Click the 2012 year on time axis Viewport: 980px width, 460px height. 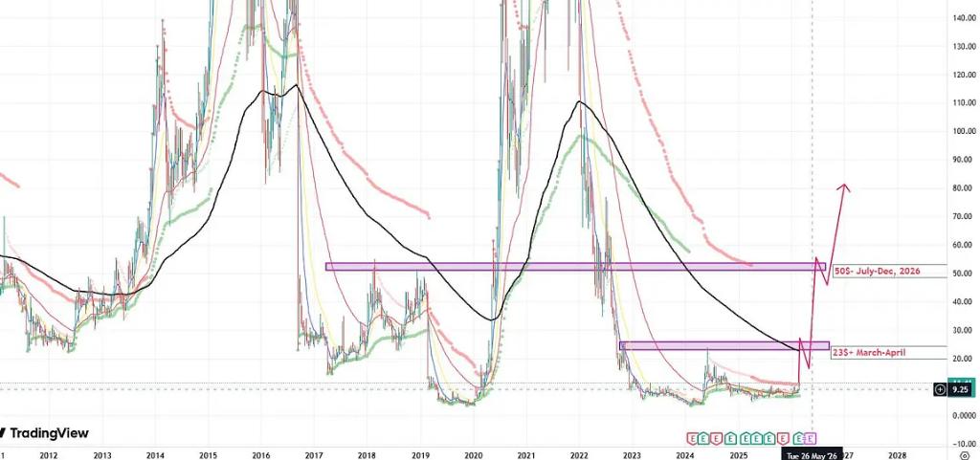point(49,455)
